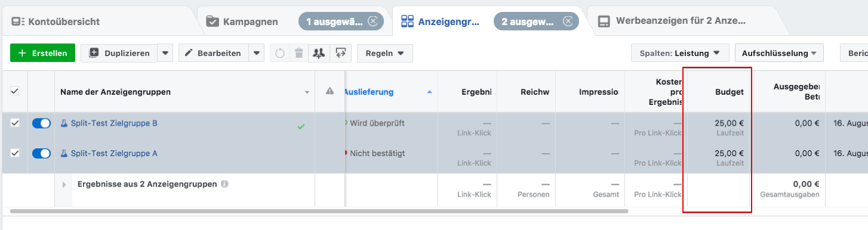Click the green Erstellen button
The width and height of the screenshot is (868, 230).
pos(42,53)
